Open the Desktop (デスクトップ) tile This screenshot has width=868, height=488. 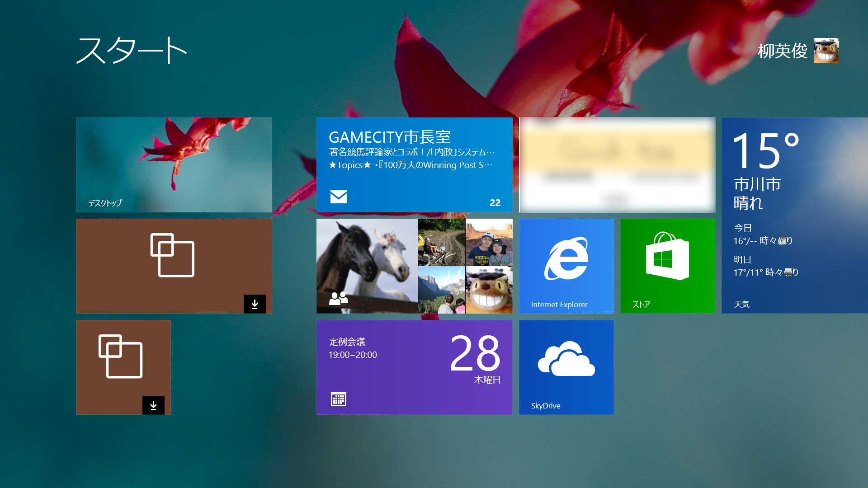(174, 165)
